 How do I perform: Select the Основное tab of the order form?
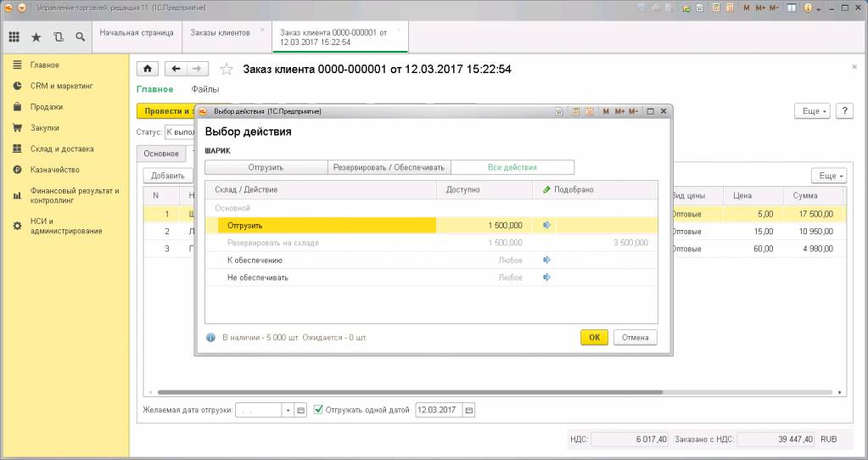click(x=161, y=154)
